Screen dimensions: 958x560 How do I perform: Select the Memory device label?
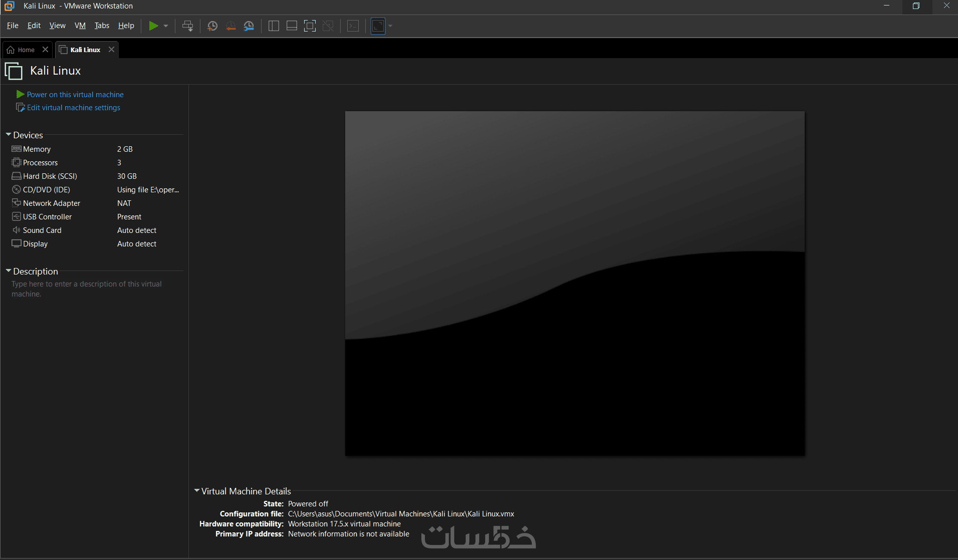(x=37, y=149)
